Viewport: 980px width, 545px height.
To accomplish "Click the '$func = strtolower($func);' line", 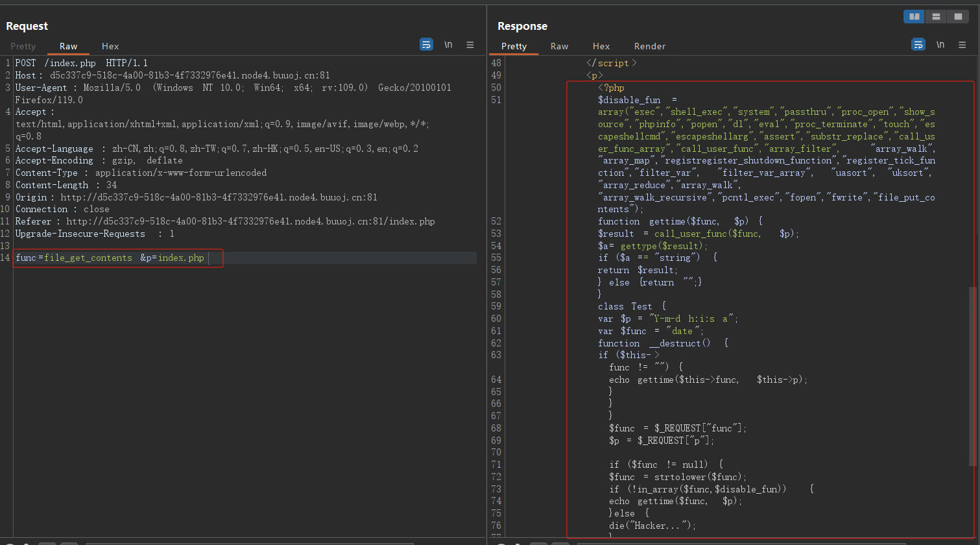I will [678, 477].
